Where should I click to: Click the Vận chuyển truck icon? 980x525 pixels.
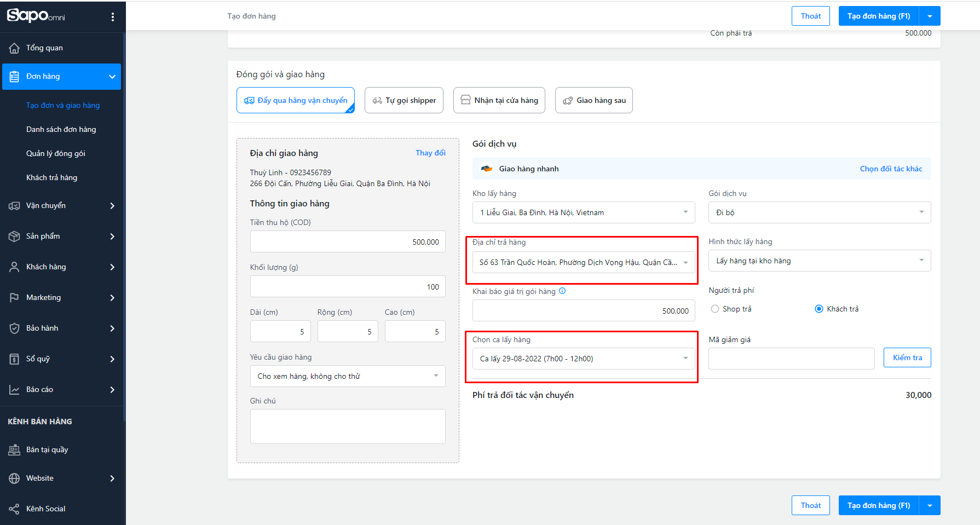coord(14,206)
